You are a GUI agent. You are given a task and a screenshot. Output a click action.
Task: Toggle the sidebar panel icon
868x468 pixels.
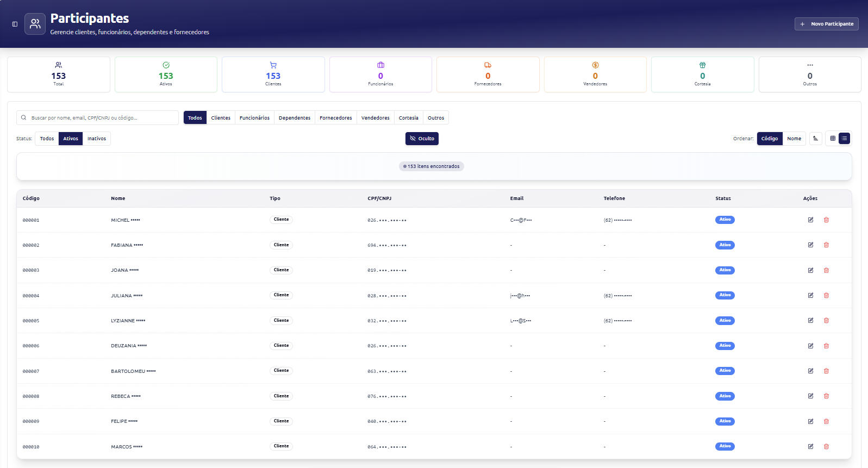[15, 24]
